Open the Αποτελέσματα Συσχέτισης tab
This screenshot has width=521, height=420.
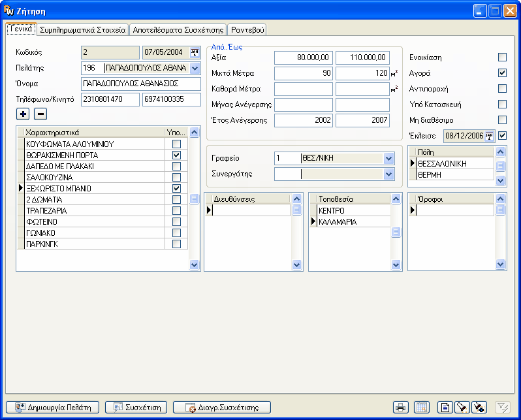coord(178,30)
